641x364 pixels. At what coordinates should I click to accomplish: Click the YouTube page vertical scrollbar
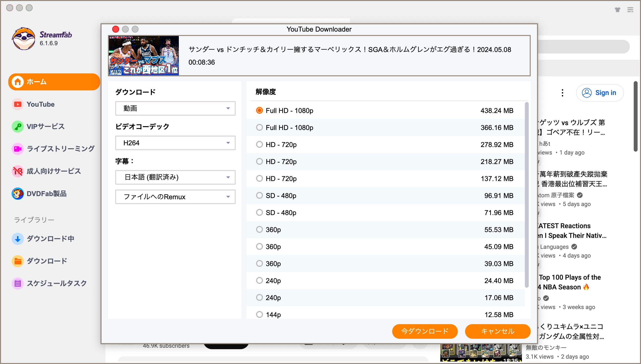(x=636, y=116)
